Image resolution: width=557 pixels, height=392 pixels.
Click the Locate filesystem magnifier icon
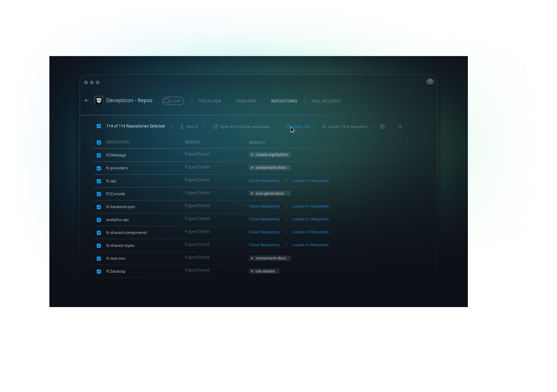click(324, 126)
